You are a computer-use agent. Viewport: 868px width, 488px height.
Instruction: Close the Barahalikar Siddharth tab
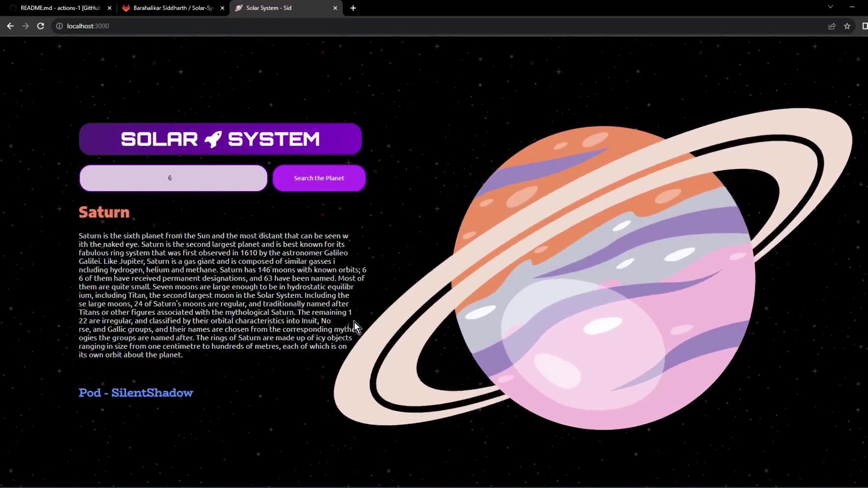click(x=222, y=8)
